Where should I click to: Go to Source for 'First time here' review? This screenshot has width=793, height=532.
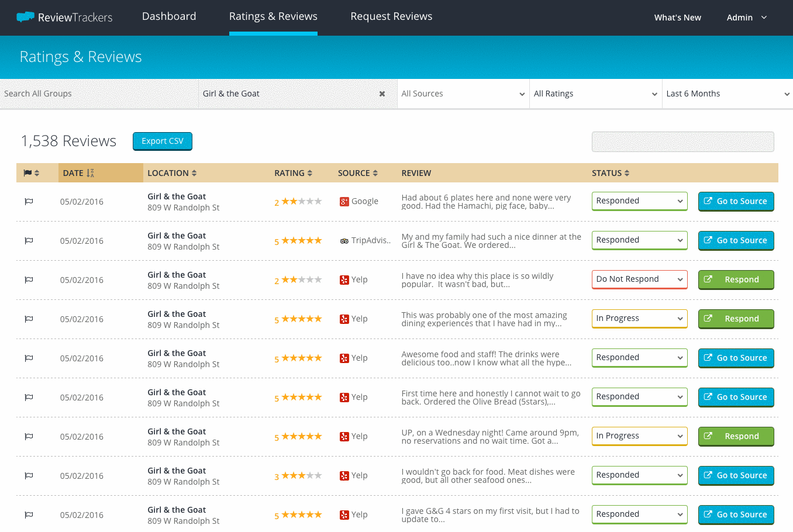[x=736, y=397]
